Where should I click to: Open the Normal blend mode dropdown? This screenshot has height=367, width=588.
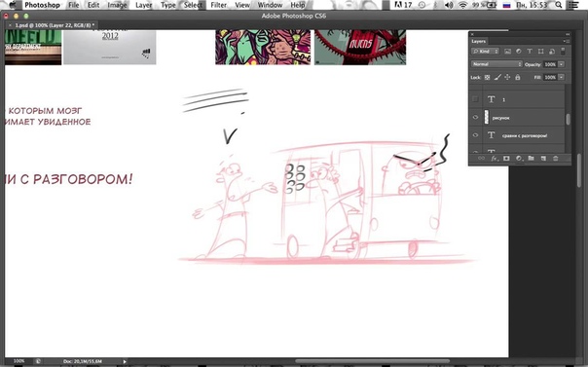click(496, 64)
